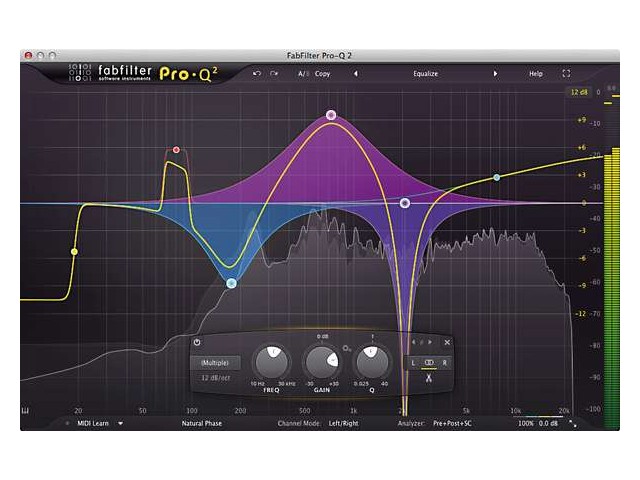Click the red close window button
Screen dimensions: 640x480
[x=28, y=55]
